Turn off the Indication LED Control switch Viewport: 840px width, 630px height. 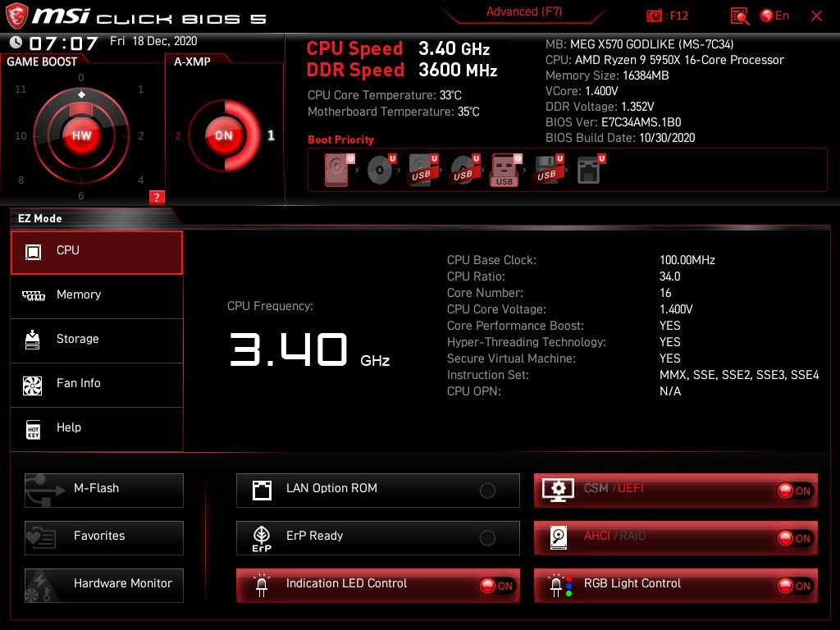tap(496, 586)
